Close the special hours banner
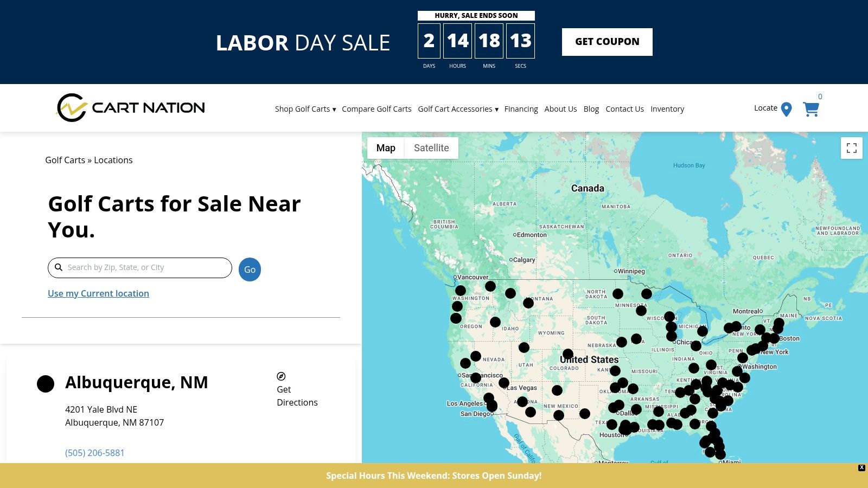Screen dimensions: 868x488 coord(861,467)
